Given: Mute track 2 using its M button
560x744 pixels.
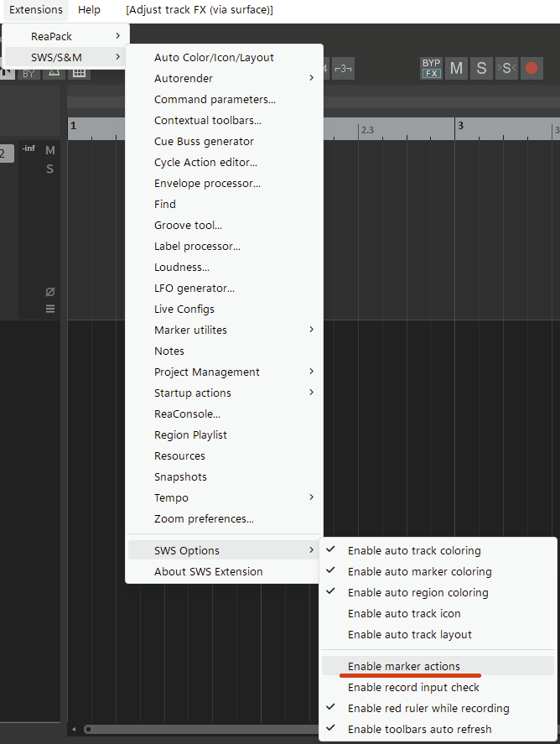Looking at the screenshot, I should [50, 150].
